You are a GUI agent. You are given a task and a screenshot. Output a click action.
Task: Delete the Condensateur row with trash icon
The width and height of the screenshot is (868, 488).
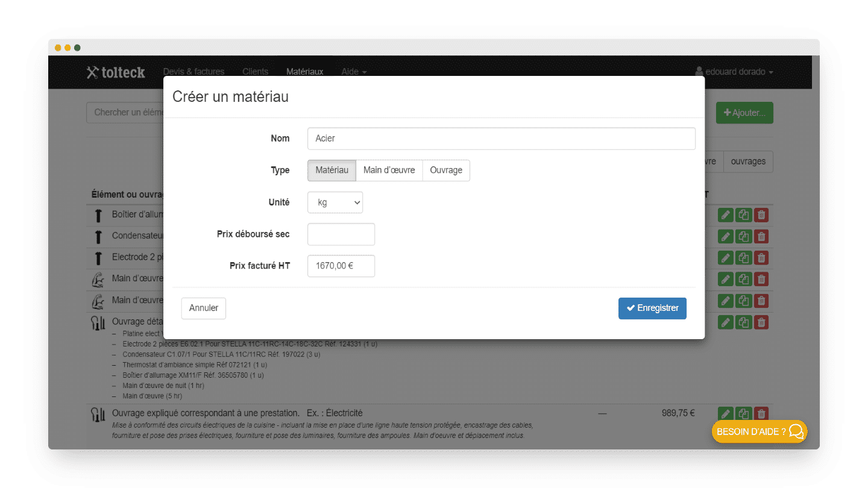click(761, 236)
